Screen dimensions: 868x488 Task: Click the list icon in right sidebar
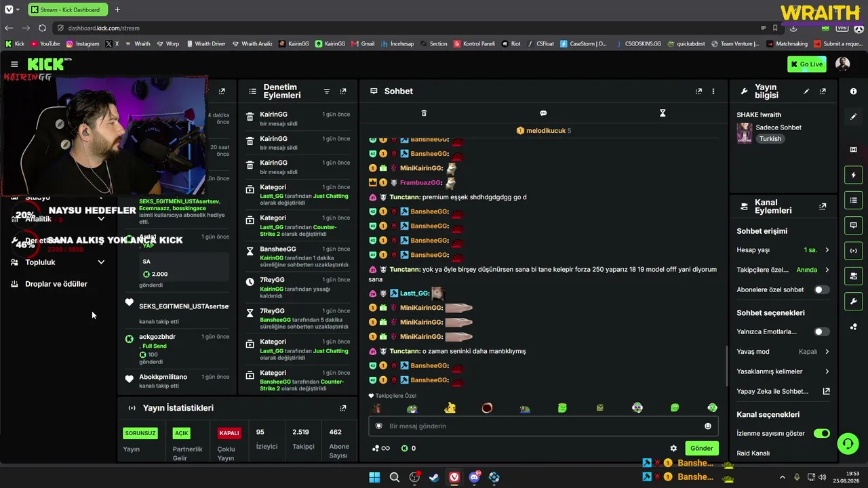click(853, 200)
